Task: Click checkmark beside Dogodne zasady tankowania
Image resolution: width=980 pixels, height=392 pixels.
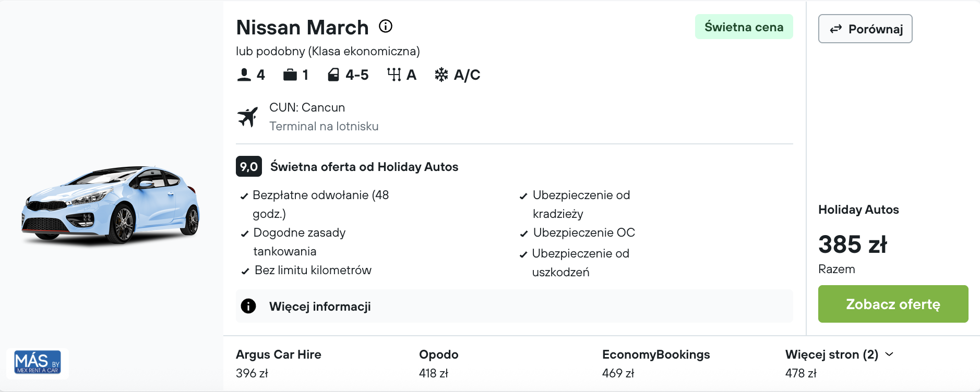Action: pyautogui.click(x=244, y=234)
